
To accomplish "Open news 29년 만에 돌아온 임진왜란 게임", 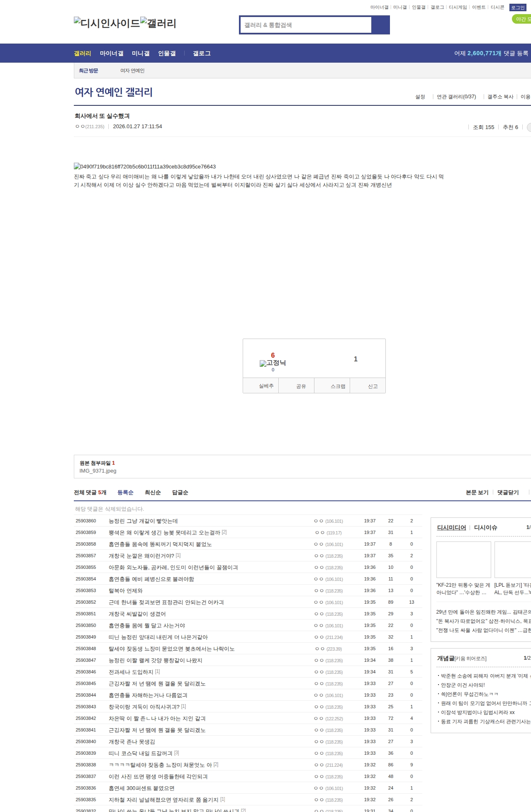I will (x=483, y=612).
